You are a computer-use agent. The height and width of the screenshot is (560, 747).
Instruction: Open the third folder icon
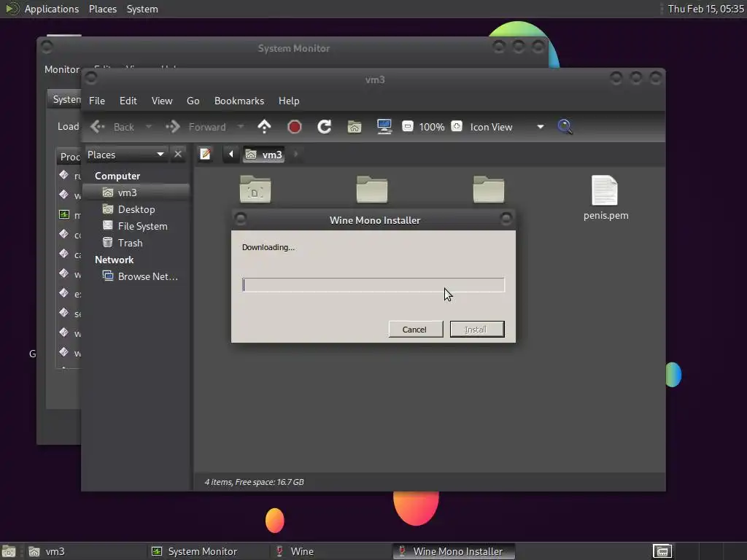pyautogui.click(x=489, y=190)
